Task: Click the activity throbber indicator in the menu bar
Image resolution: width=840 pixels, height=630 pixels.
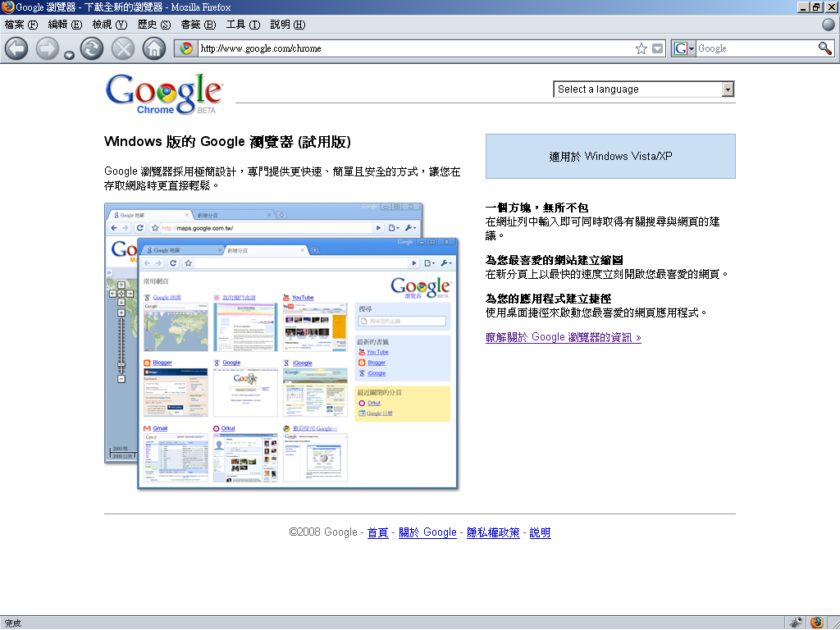Action: [x=829, y=24]
